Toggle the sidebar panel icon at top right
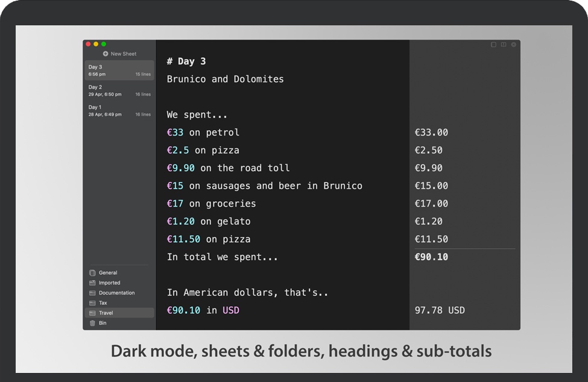The height and width of the screenshot is (382, 588). (x=493, y=45)
